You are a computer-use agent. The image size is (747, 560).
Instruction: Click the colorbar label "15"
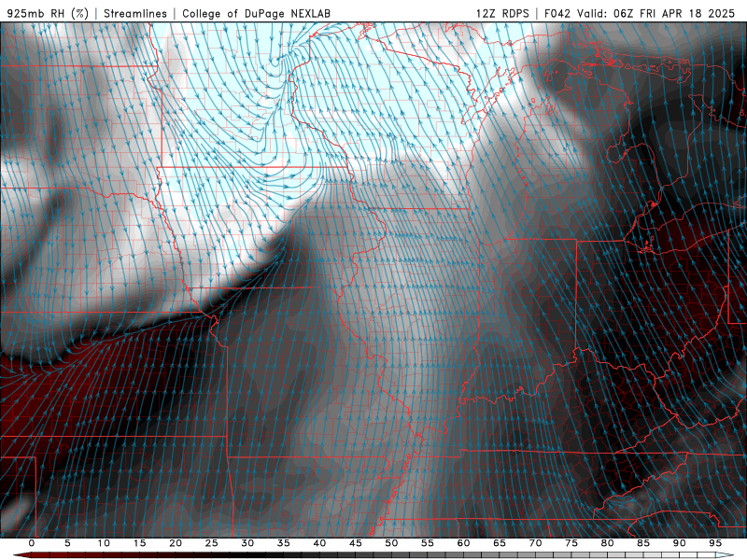[x=139, y=543]
